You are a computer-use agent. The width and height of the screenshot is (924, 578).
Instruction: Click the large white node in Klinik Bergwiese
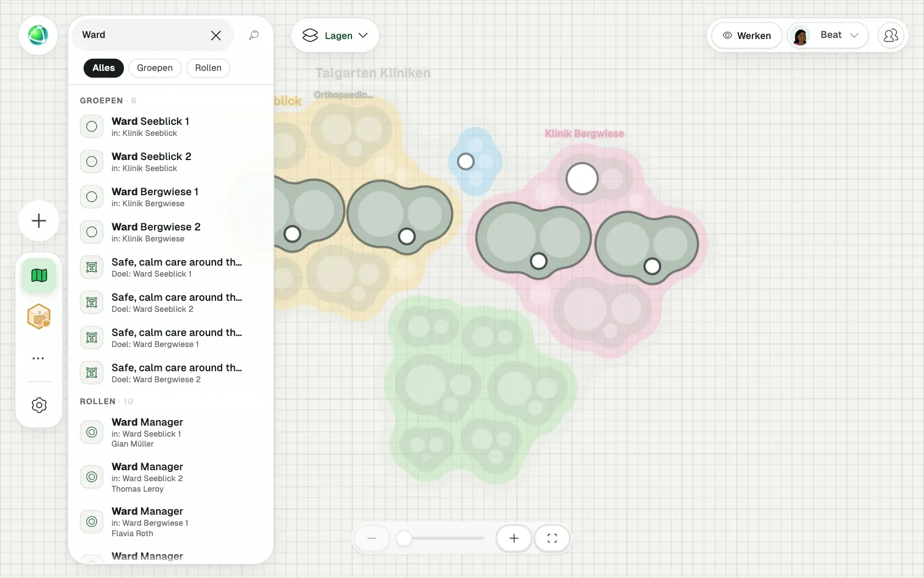582,179
